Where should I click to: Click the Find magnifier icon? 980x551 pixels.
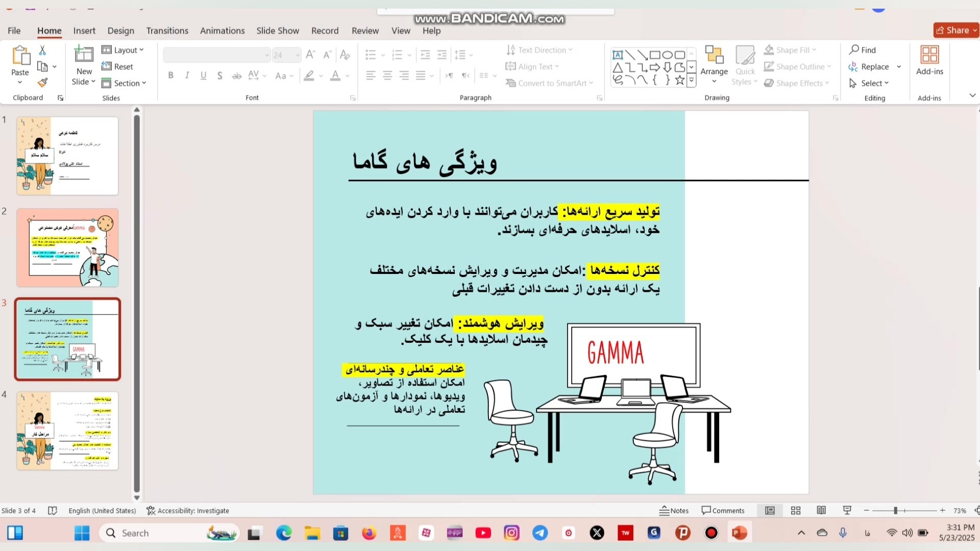pos(854,49)
